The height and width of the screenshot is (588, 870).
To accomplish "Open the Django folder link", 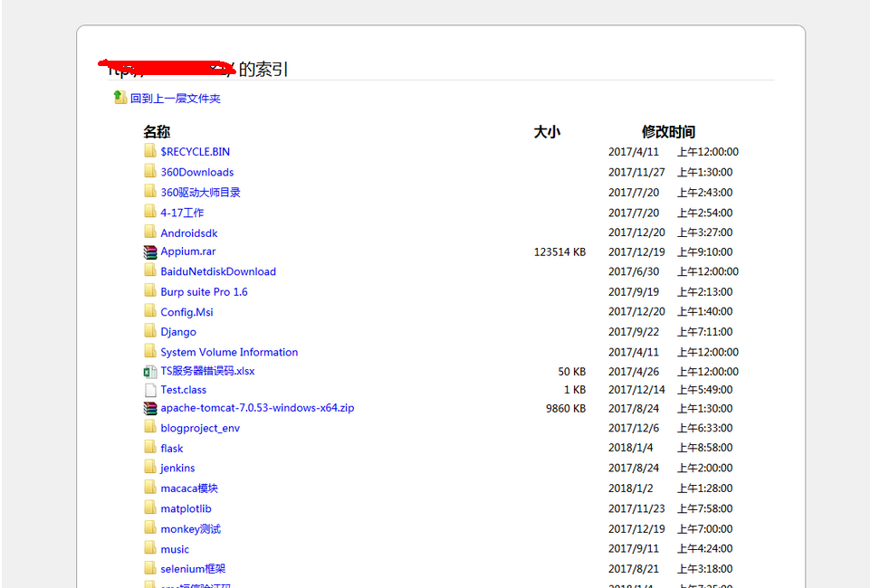I will point(178,332).
